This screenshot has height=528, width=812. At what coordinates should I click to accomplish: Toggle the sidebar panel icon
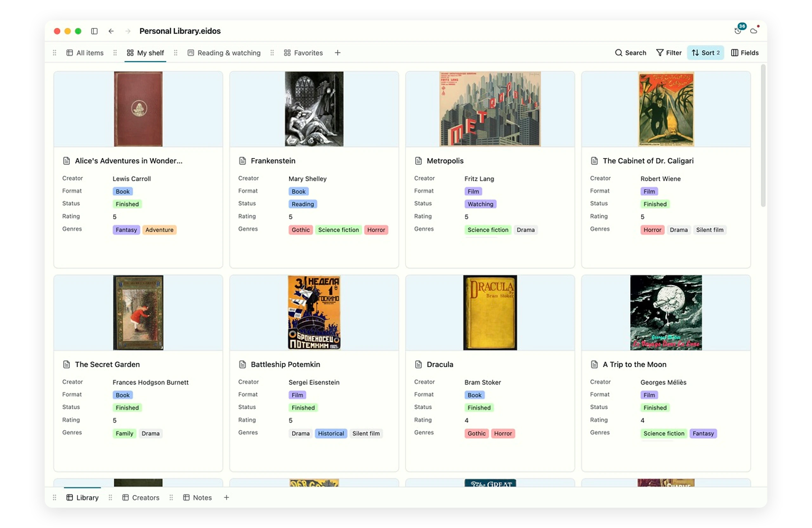[x=95, y=31]
